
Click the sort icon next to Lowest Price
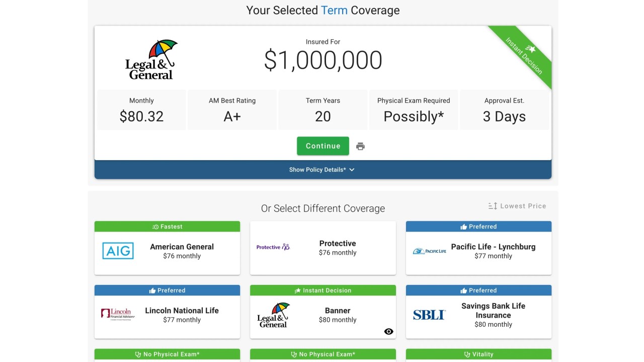click(x=493, y=206)
